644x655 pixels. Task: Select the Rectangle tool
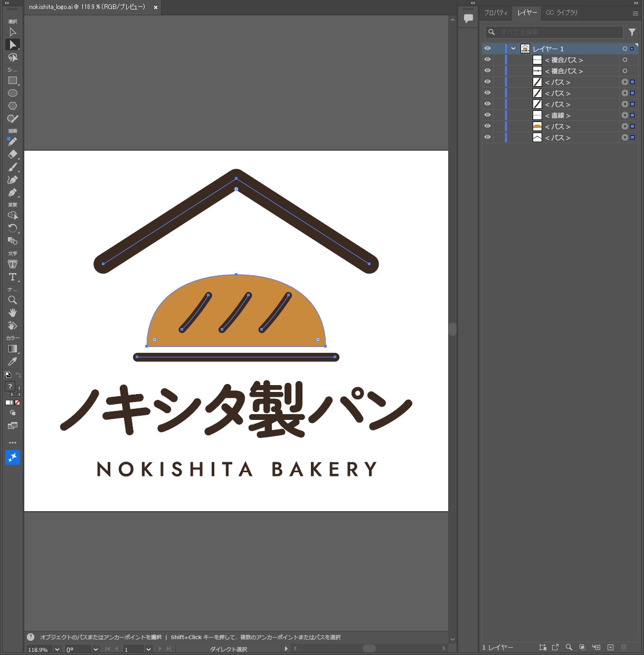pyautogui.click(x=13, y=81)
